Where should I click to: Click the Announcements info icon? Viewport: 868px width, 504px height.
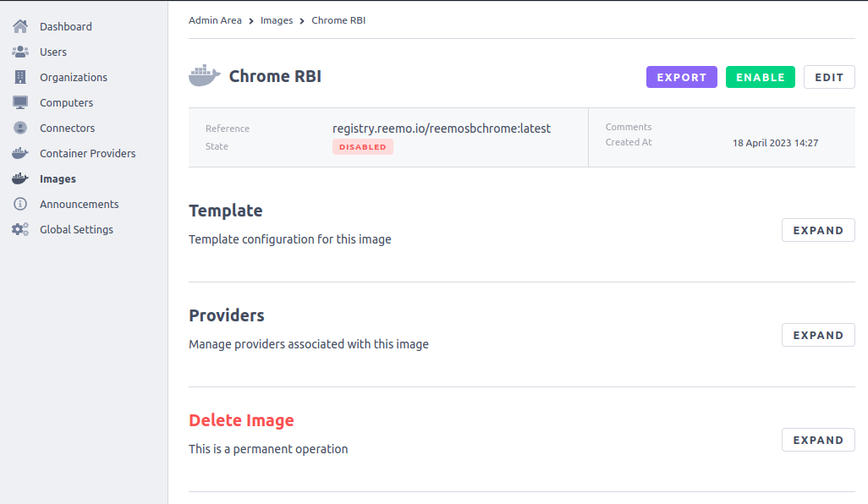click(x=20, y=204)
